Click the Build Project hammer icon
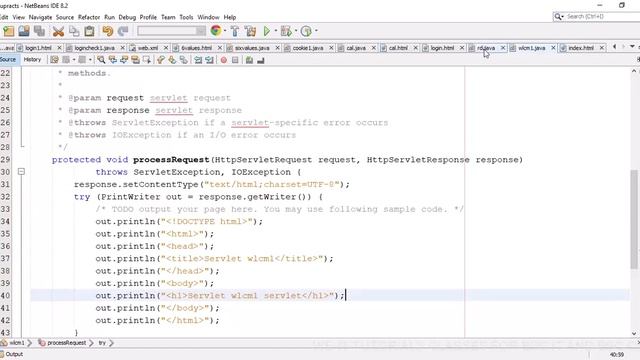The height and width of the screenshot is (360, 640). [235, 31]
